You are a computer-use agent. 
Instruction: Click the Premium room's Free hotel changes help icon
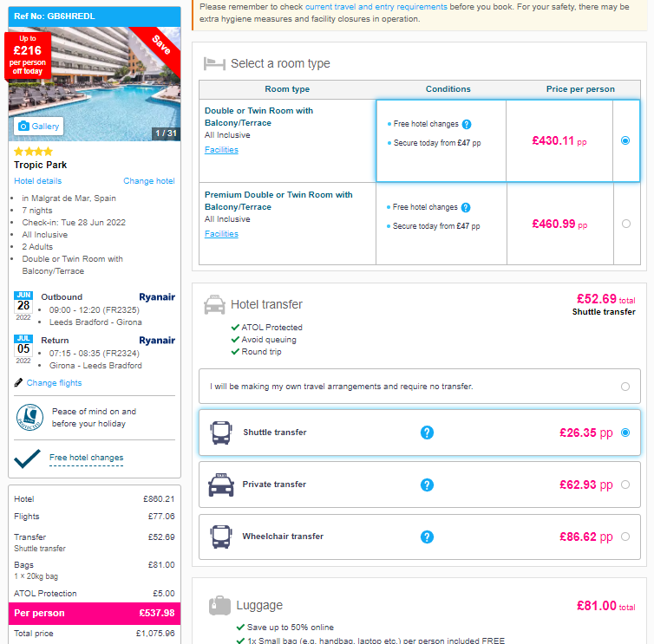pyautogui.click(x=467, y=208)
